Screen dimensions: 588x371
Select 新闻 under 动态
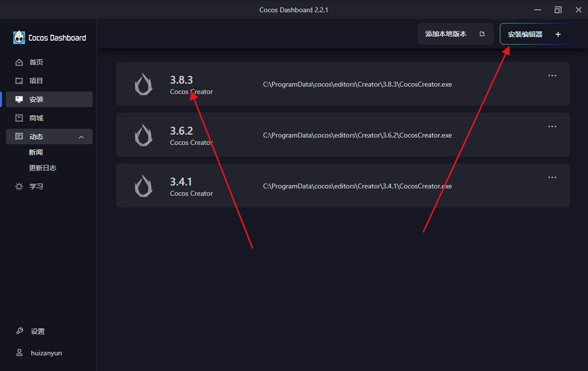pyautogui.click(x=36, y=152)
